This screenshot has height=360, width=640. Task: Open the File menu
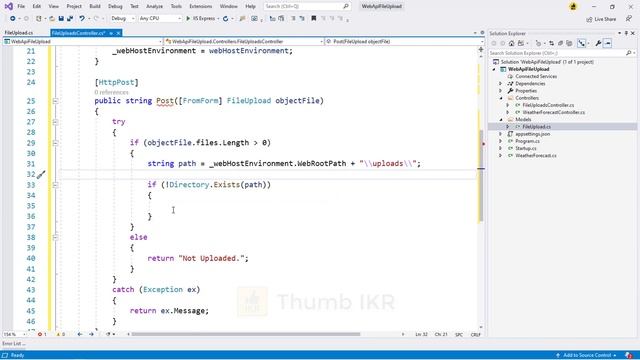[21, 7]
